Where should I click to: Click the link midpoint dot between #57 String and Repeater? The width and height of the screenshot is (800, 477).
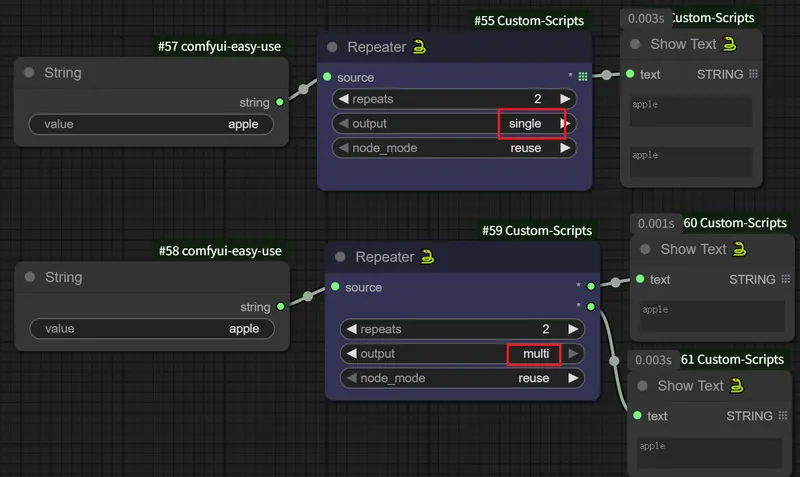[x=304, y=89]
